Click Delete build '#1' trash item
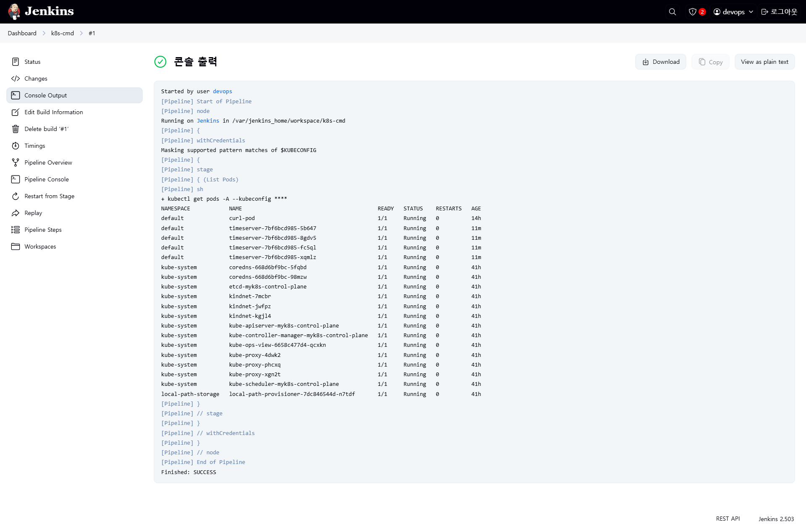Screen dimensions: 806x532 46,129
